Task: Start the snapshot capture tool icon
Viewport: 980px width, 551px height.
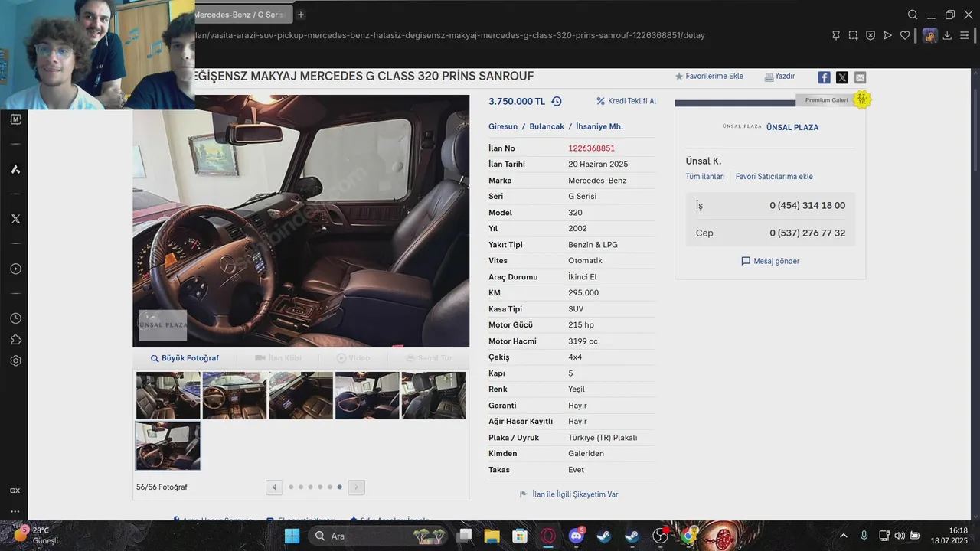Action: click(x=853, y=35)
